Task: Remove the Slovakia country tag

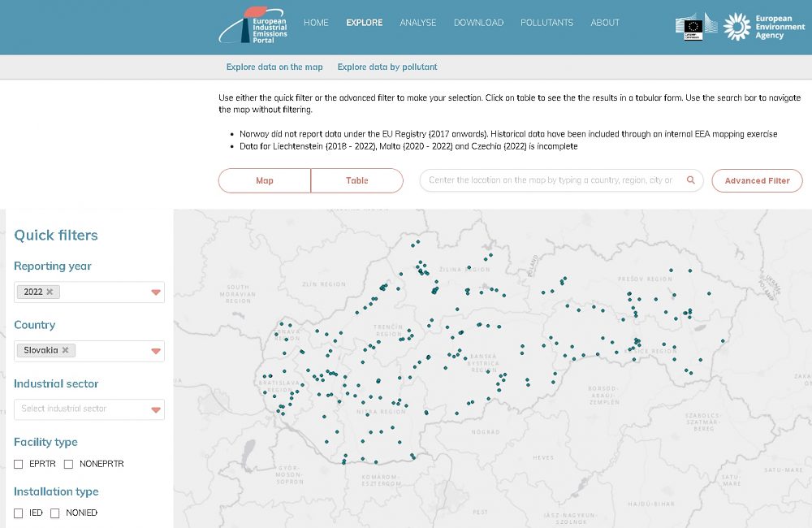Action: click(65, 350)
